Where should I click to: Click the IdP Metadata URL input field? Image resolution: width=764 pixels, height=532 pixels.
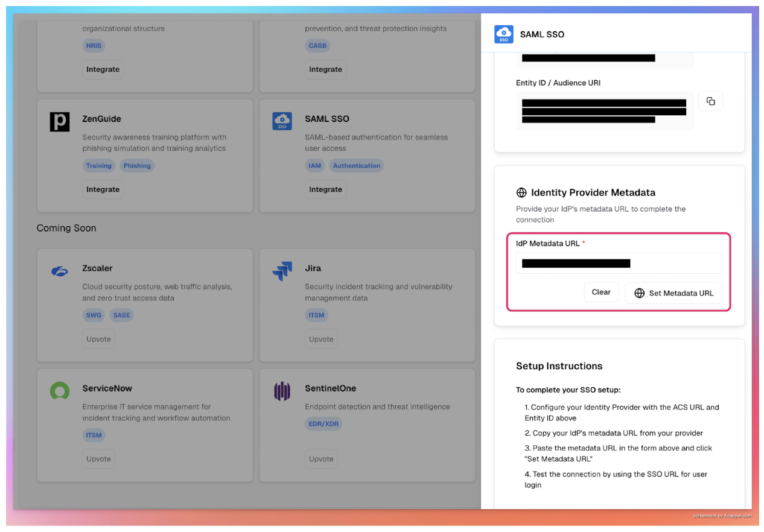tap(619, 263)
